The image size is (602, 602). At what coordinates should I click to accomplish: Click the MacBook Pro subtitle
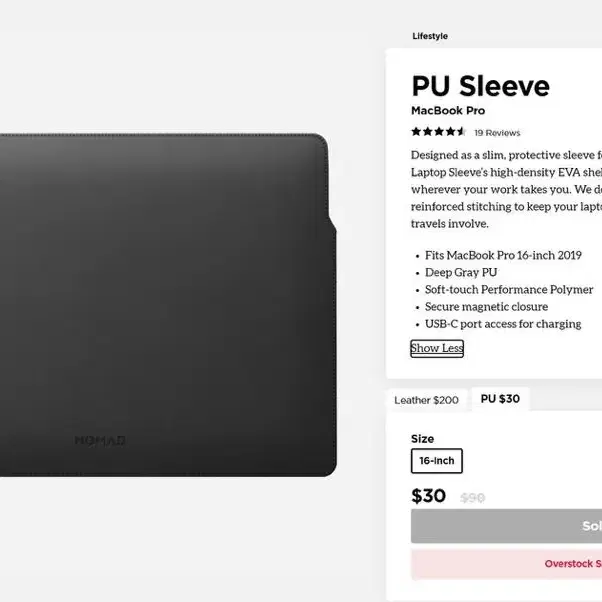448,111
